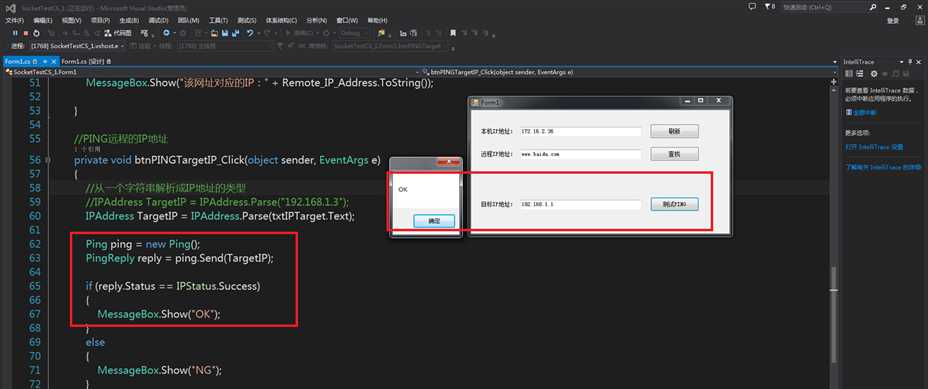Click the Quick Launch magnifier icon

tap(873, 7)
